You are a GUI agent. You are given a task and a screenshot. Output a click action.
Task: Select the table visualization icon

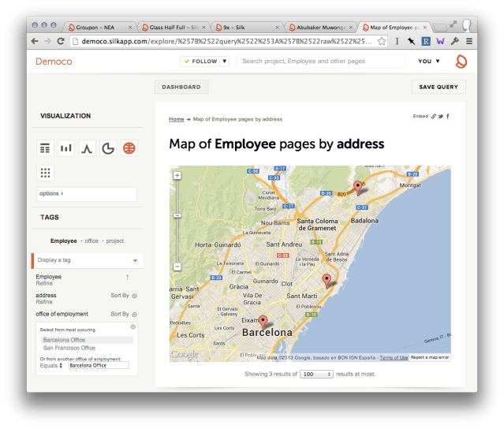click(46, 147)
